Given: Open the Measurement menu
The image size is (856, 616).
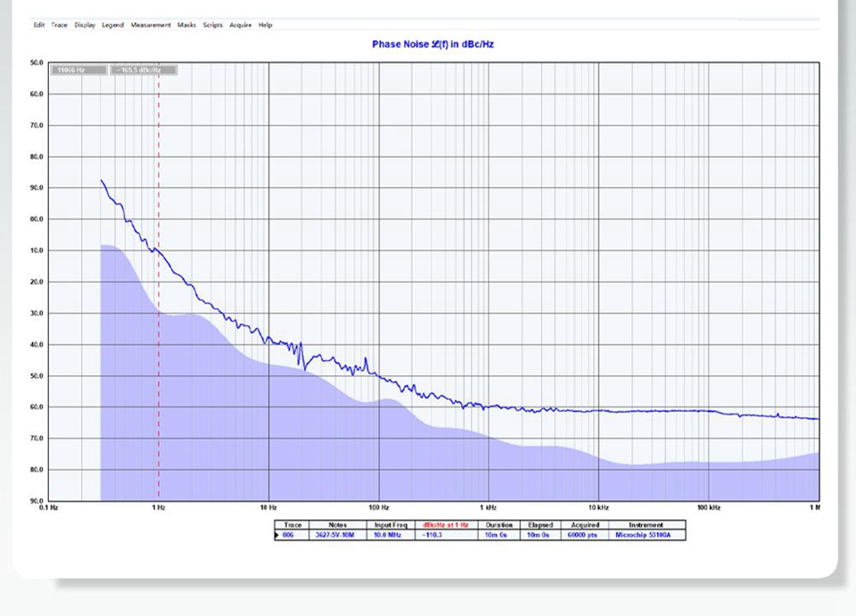Looking at the screenshot, I should [x=150, y=25].
